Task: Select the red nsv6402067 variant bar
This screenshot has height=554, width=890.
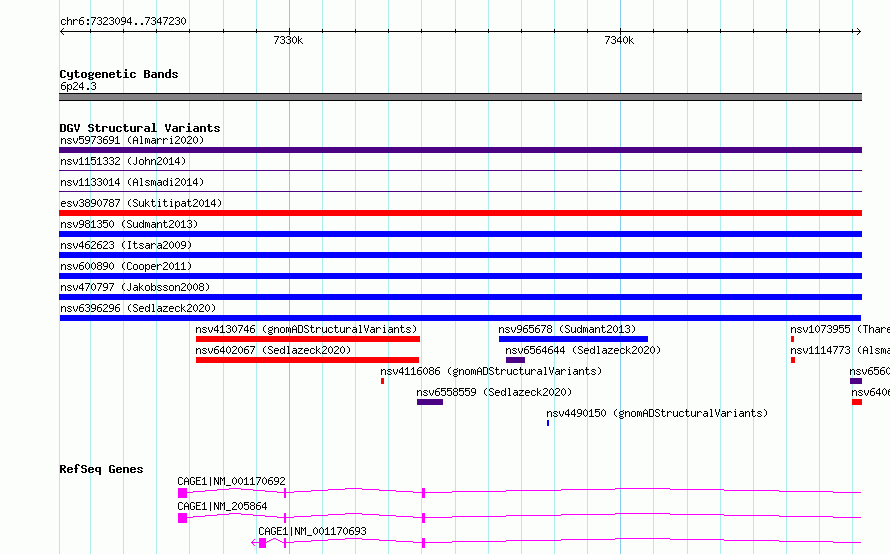Action: click(x=307, y=360)
